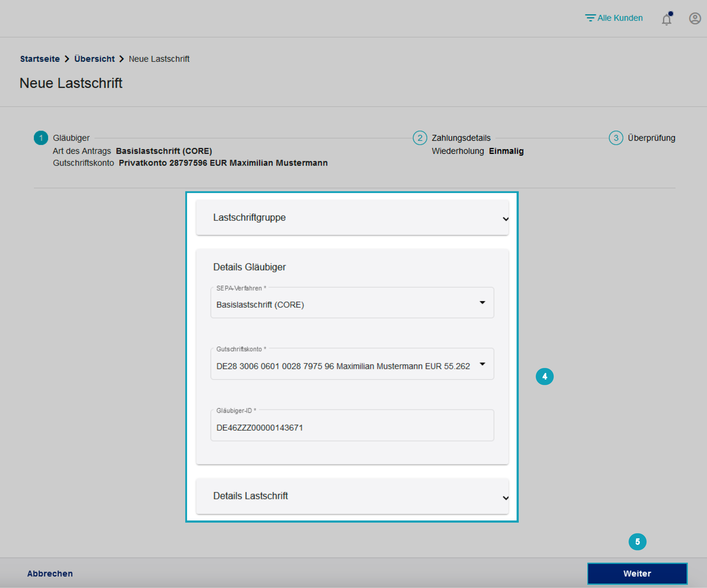Open the Gutschriftskonto dropdown
The height and width of the screenshot is (588, 707).
click(352, 364)
